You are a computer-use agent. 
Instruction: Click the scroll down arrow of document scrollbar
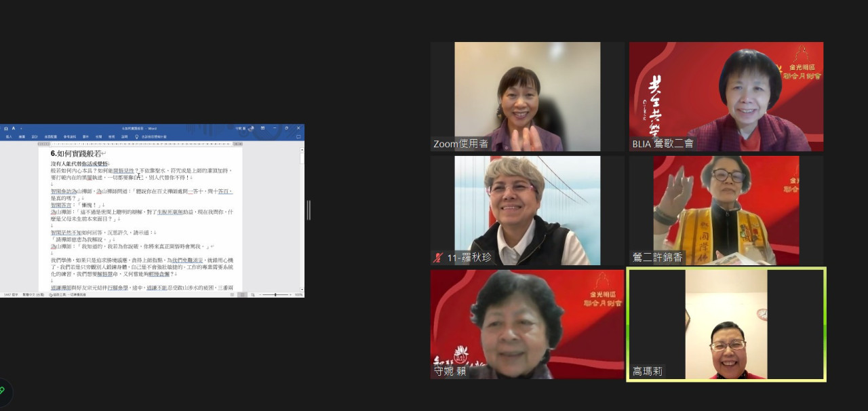[x=302, y=289]
